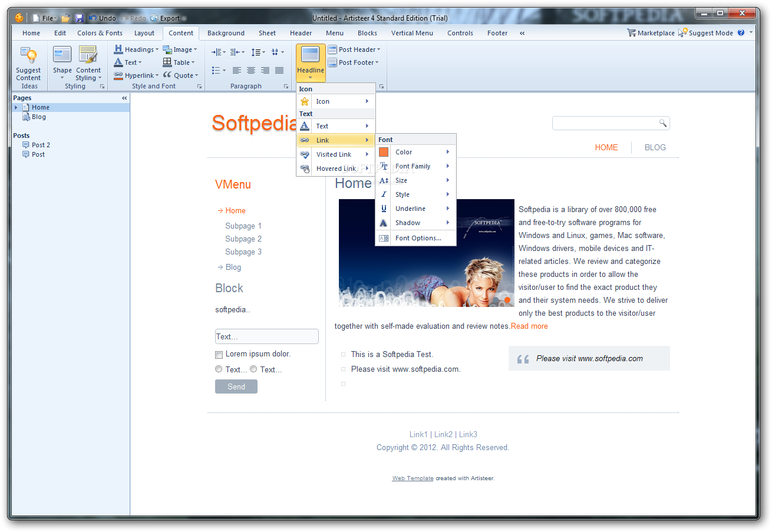Expand the Table dropdown
772x532 pixels.
(x=179, y=62)
